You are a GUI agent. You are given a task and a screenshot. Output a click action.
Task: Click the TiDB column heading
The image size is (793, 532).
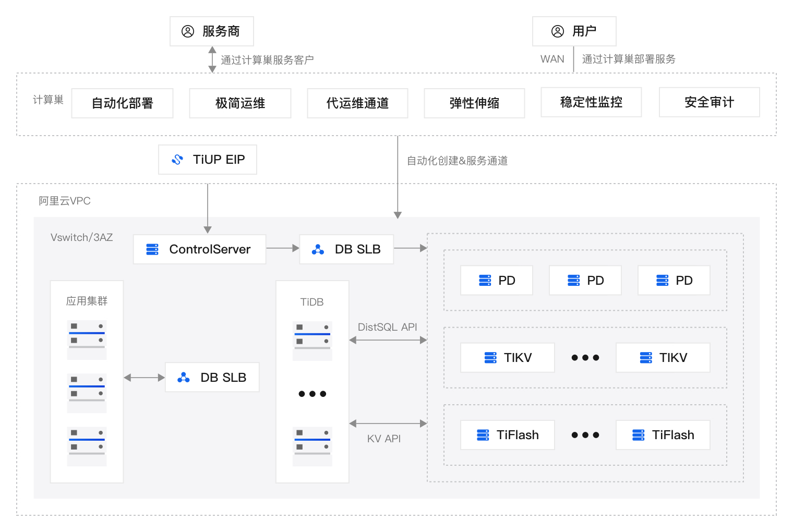click(312, 302)
